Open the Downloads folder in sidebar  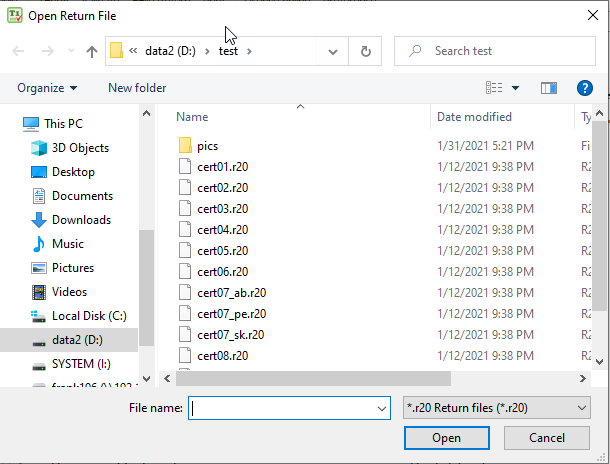[x=81, y=220]
